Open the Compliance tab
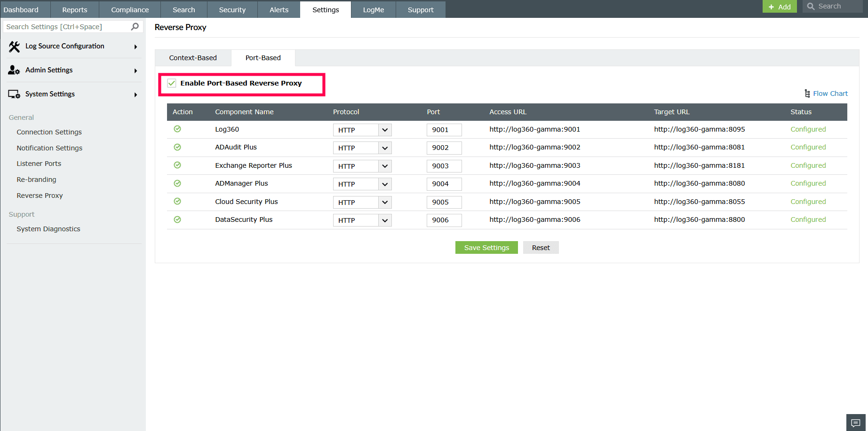The width and height of the screenshot is (868, 431). pos(130,9)
